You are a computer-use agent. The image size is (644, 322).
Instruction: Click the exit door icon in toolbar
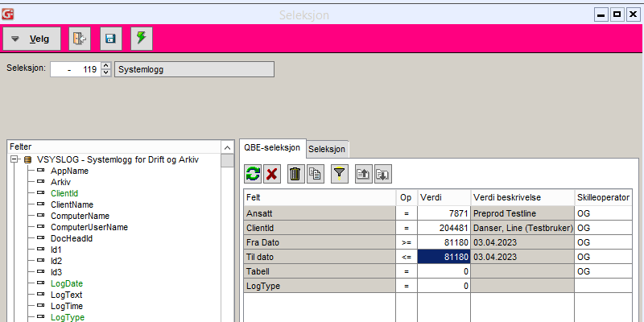[80, 39]
